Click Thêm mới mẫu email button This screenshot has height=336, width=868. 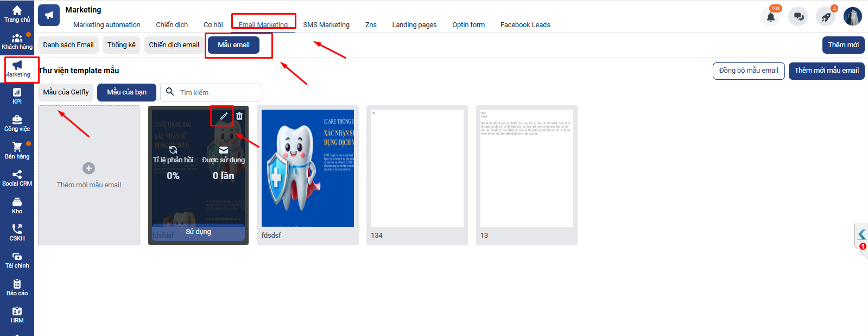[826, 71]
